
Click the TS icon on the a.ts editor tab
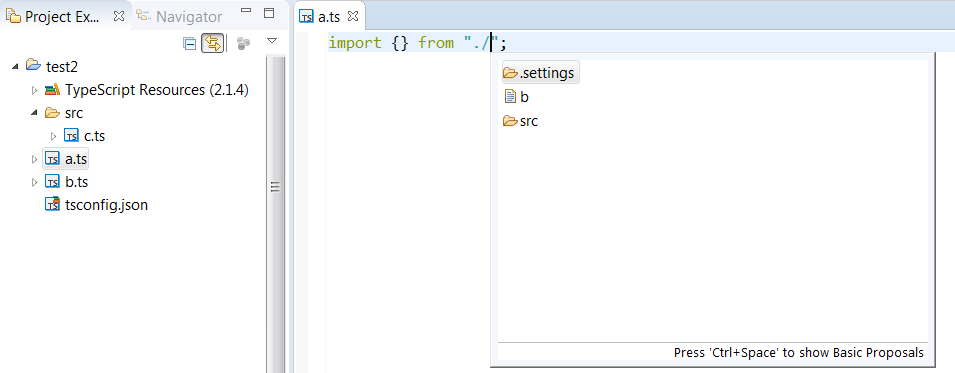click(x=306, y=17)
